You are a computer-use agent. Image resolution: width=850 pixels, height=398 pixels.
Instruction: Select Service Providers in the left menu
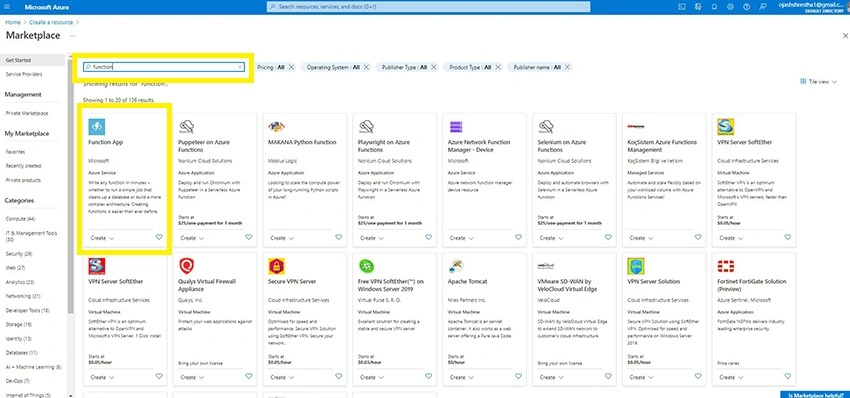pos(24,74)
